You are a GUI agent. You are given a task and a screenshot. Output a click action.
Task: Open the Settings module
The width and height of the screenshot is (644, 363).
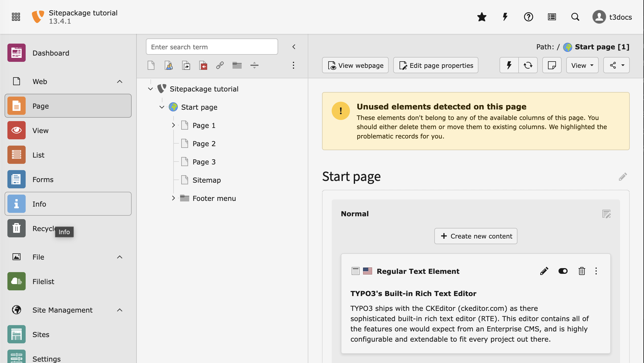pyautogui.click(x=68, y=357)
